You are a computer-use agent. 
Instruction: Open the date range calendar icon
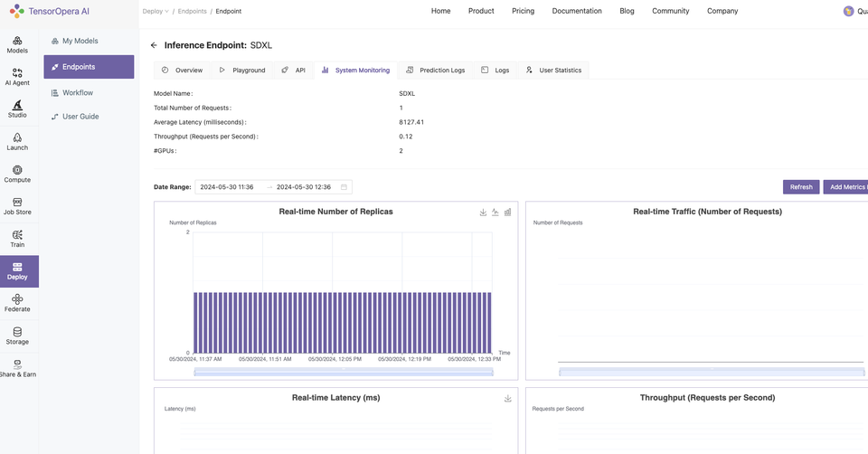344,187
